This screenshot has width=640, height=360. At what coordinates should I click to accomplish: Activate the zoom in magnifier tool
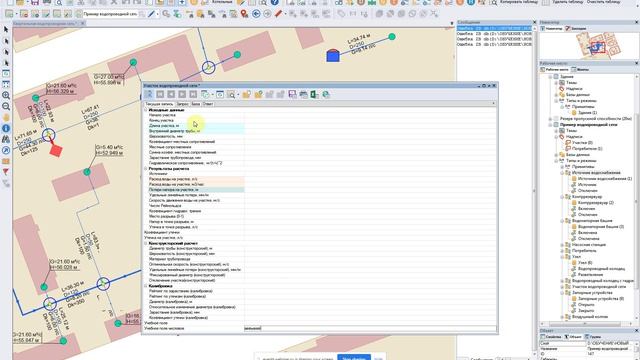coord(6,96)
